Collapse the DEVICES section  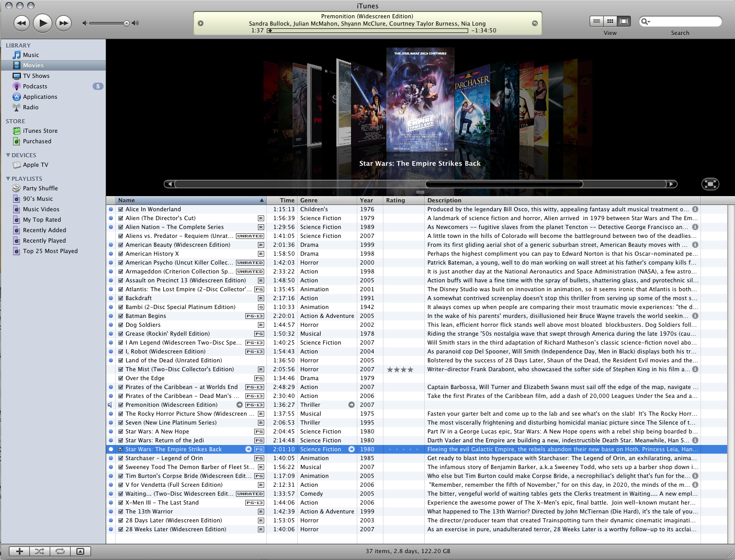(x=8, y=155)
